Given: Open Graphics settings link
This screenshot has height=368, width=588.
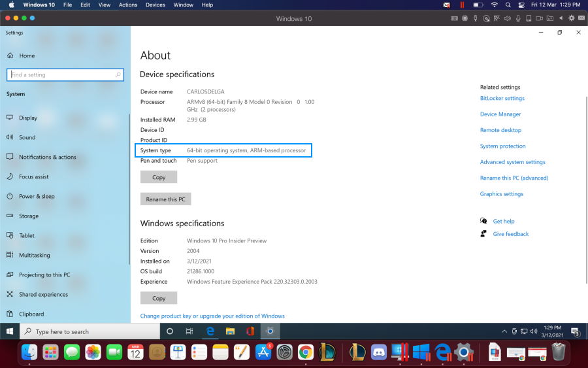Looking at the screenshot, I should pos(501,194).
